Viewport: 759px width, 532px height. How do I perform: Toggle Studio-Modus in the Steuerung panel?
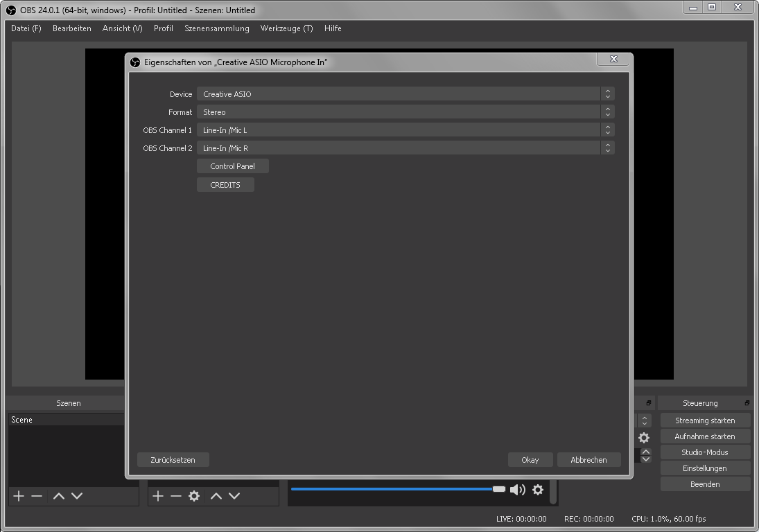tap(705, 452)
